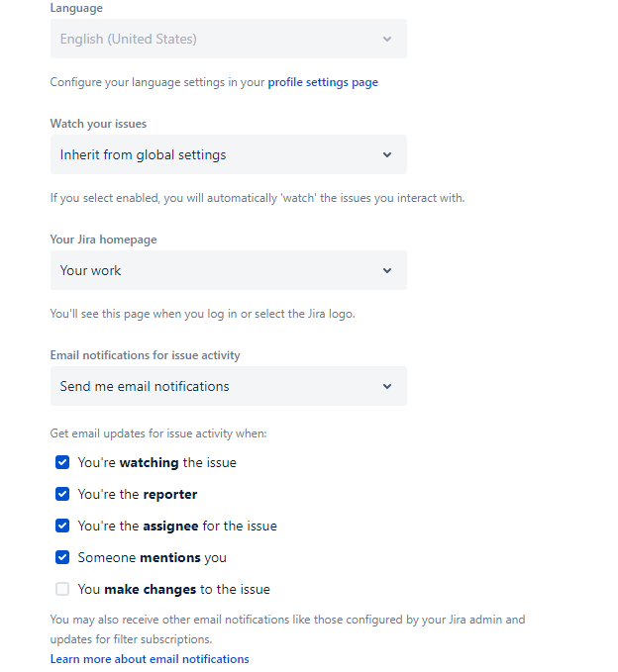Uncheck the 'You're watching the issue' checkbox
The width and height of the screenshot is (618, 672).
tap(62, 462)
